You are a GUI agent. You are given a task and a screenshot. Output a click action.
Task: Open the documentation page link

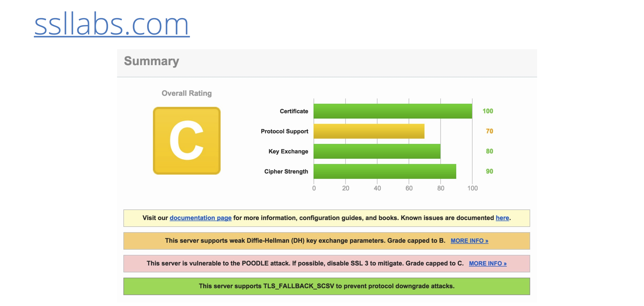coord(200,218)
